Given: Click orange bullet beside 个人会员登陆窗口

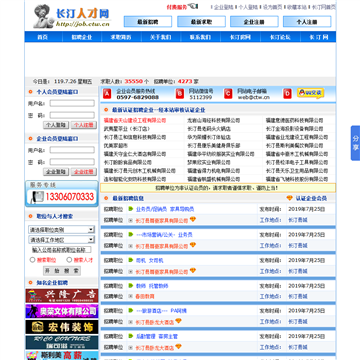Looking at the screenshot, I should tap(30, 92).
